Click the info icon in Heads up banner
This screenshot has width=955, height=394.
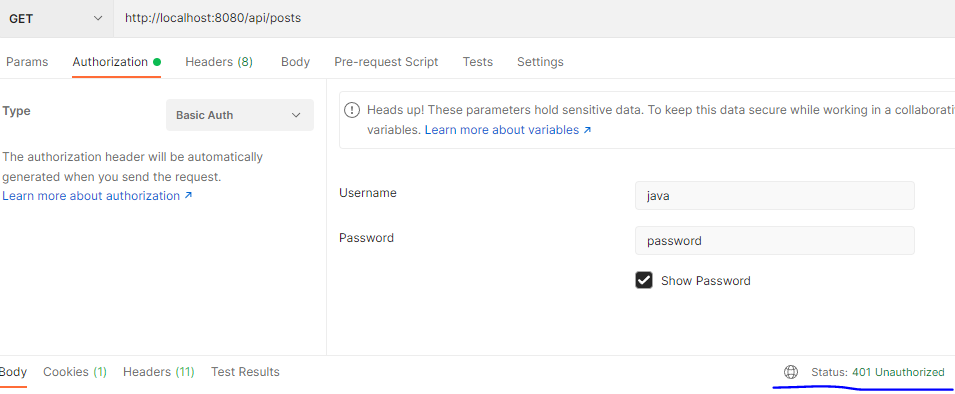click(352, 110)
